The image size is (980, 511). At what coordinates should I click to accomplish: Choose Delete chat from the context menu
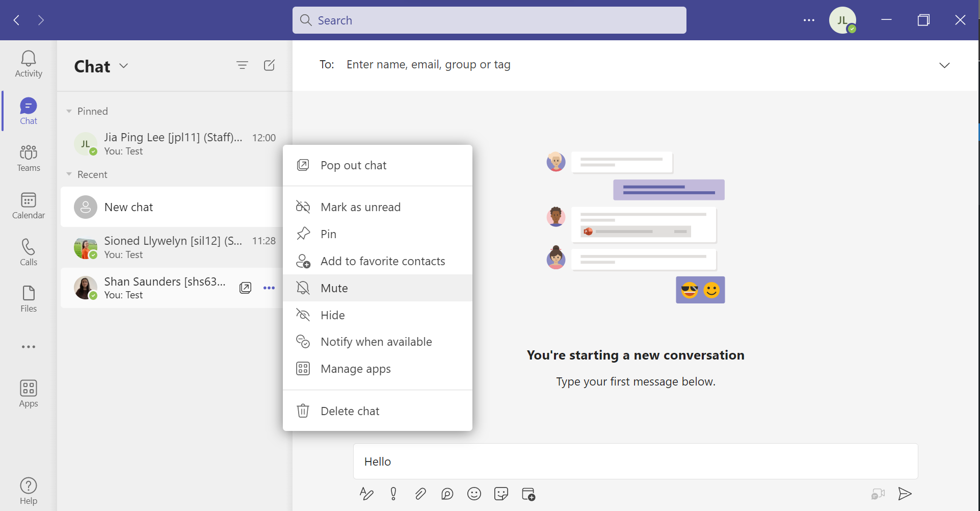[350, 411]
